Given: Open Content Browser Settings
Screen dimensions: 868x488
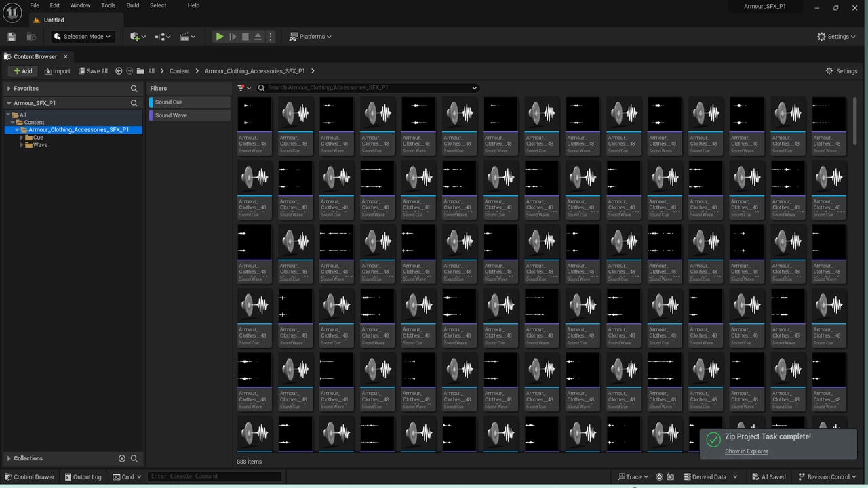Looking at the screenshot, I should (842, 70).
